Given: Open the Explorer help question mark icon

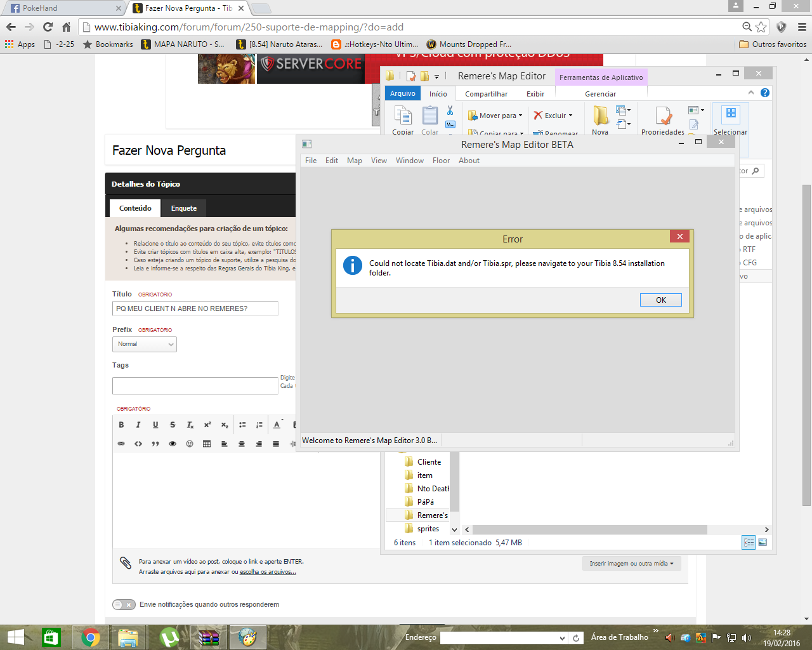Looking at the screenshot, I should click(765, 93).
